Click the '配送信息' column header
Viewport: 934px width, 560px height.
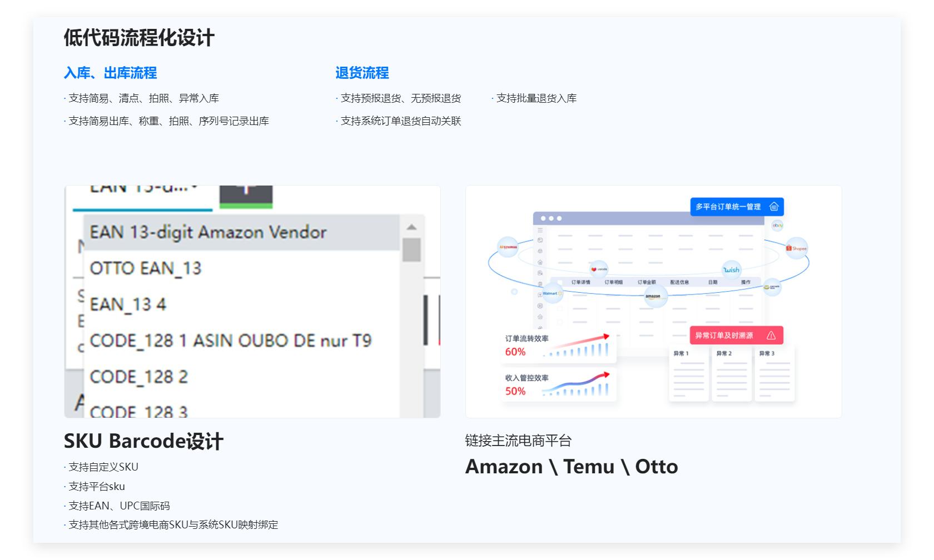pyautogui.click(x=679, y=282)
